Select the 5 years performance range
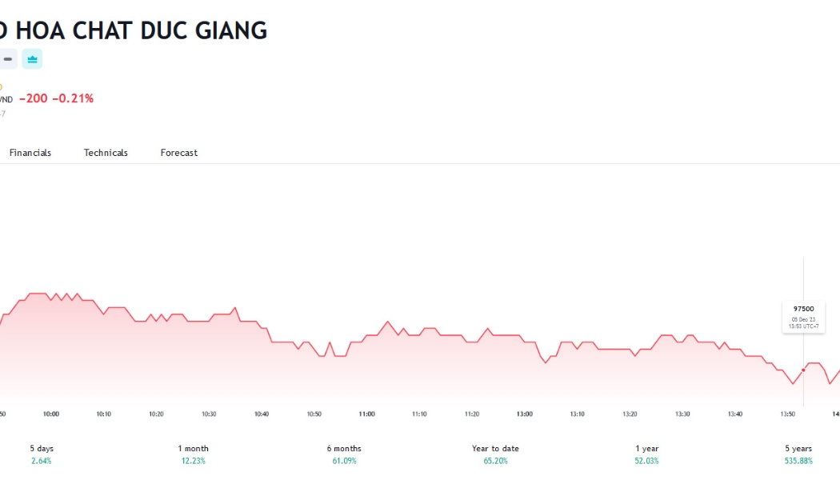 (798, 454)
